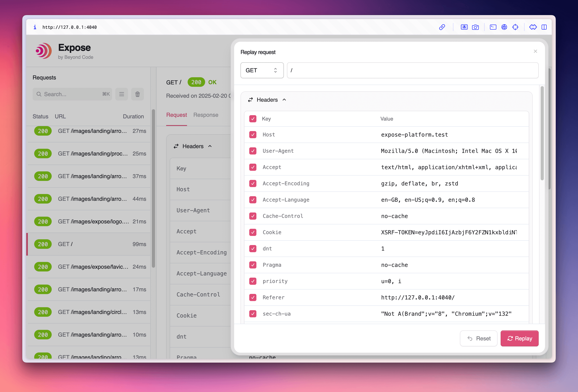
Task: Click the Cookie XSRF-TOKEN value
Action: 449,232
